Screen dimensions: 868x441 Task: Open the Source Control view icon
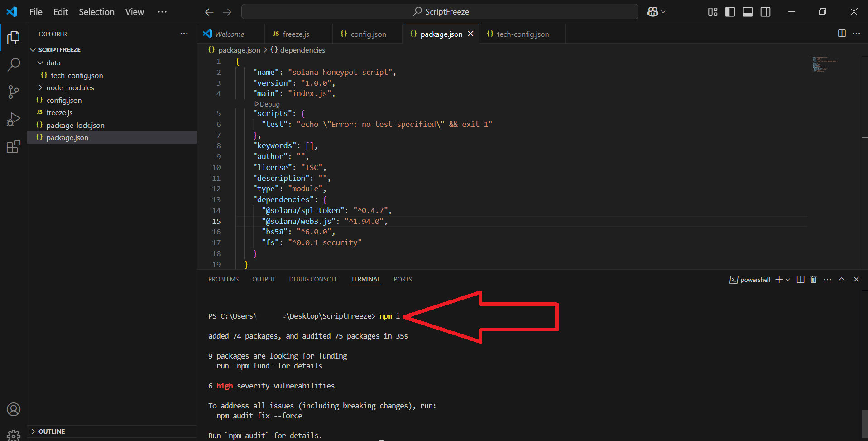(14, 92)
